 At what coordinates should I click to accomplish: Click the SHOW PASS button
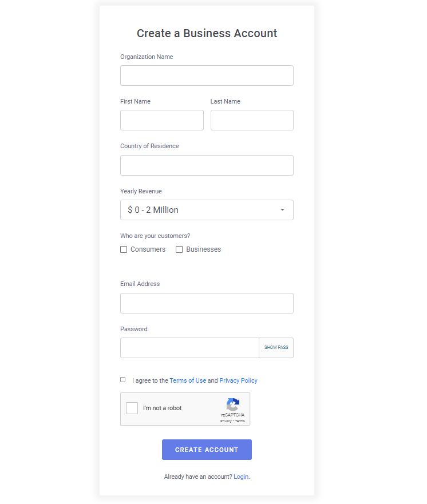click(x=276, y=348)
